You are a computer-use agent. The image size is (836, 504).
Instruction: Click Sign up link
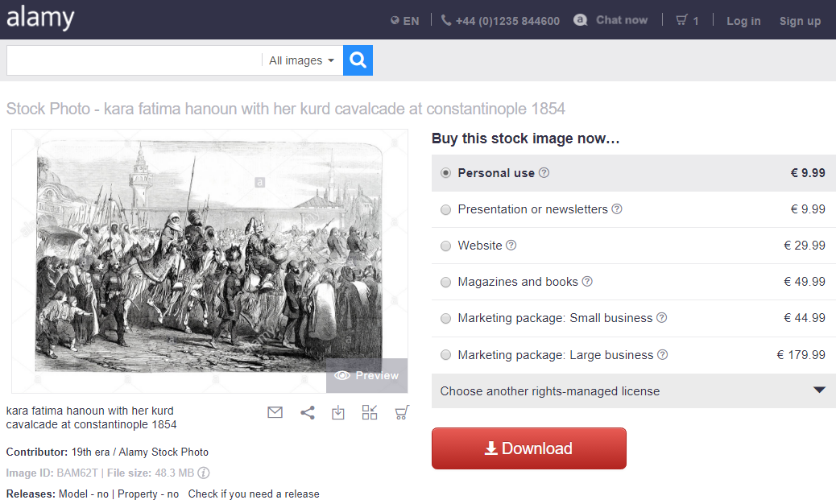(800, 21)
